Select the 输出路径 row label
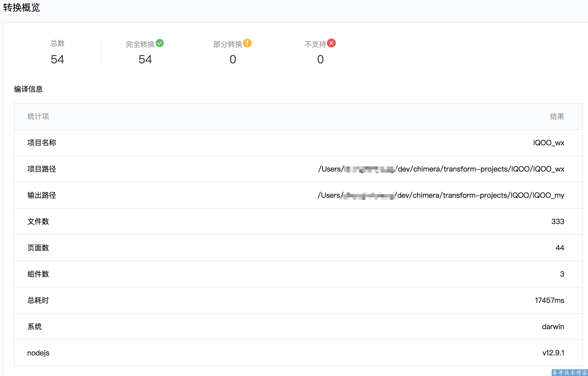The image size is (588, 376). pos(42,195)
